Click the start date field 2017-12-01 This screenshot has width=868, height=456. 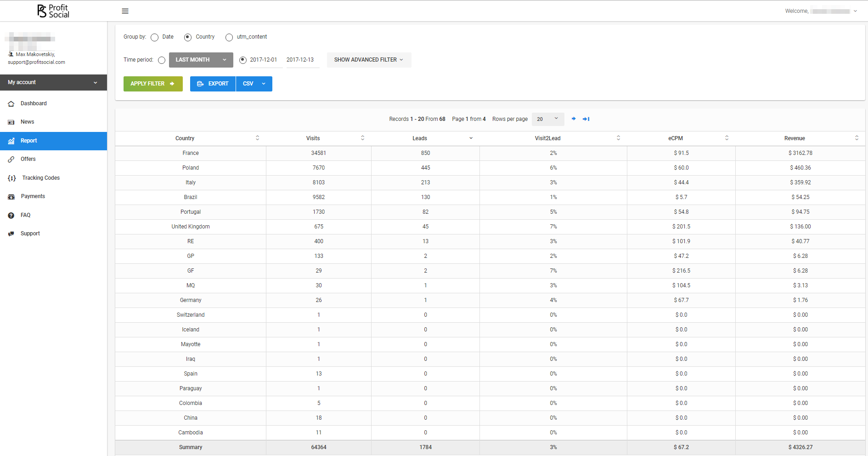click(x=264, y=60)
